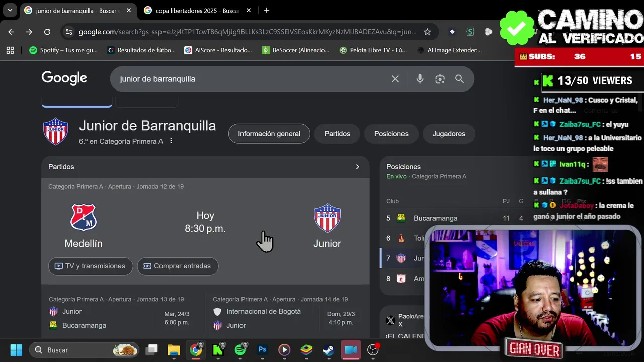Click the Google search box text
The height and width of the screenshot is (362, 644).
[157, 79]
